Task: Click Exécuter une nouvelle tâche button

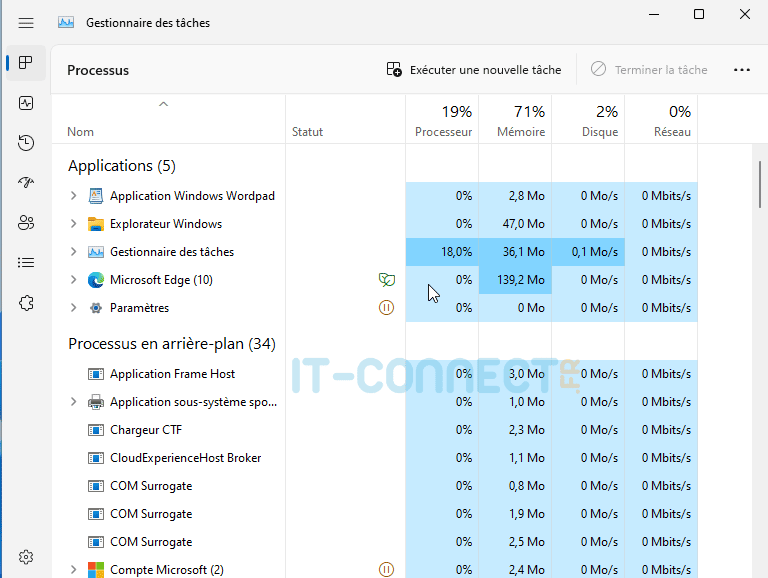Action: tap(474, 70)
